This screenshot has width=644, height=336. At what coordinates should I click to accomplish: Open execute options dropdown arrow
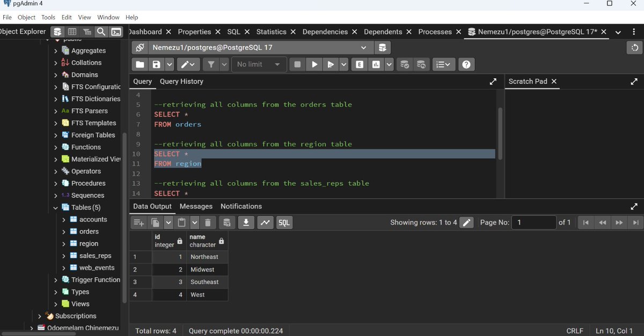pos(343,64)
